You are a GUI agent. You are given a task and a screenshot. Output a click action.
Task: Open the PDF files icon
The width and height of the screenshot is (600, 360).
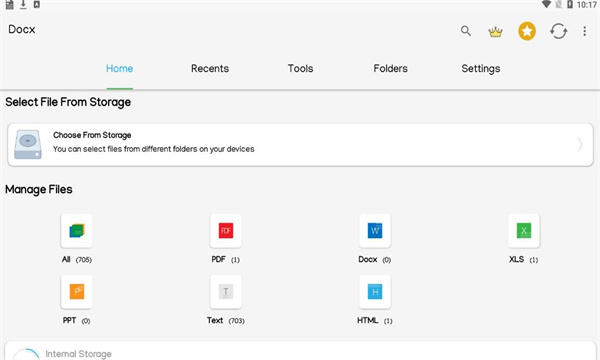(226, 231)
